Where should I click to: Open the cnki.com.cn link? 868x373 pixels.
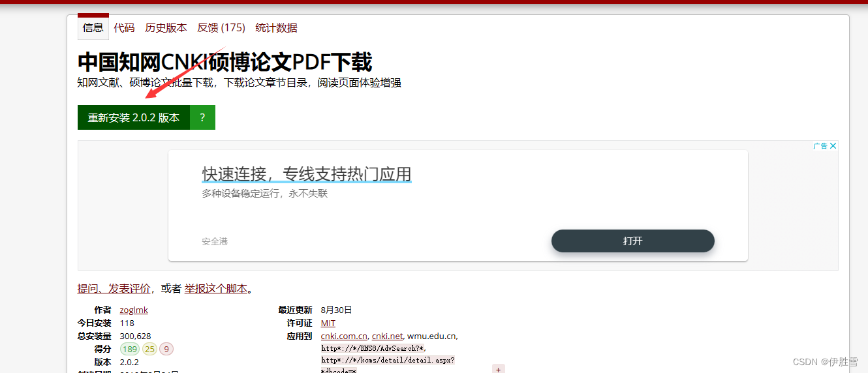tap(344, 336)
